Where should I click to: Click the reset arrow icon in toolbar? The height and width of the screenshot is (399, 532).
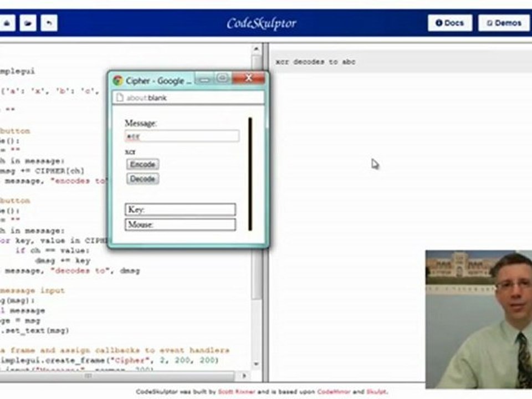(49, 23)
